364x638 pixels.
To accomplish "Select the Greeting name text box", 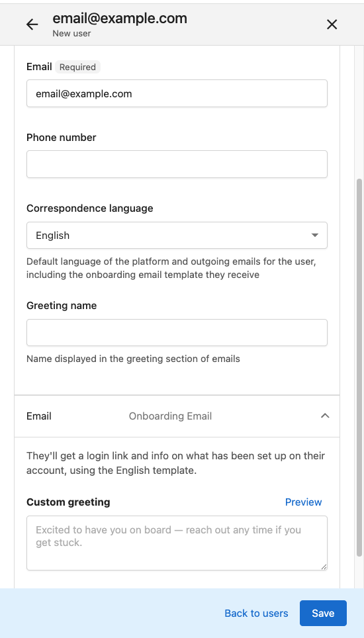I will click(177, 333).
